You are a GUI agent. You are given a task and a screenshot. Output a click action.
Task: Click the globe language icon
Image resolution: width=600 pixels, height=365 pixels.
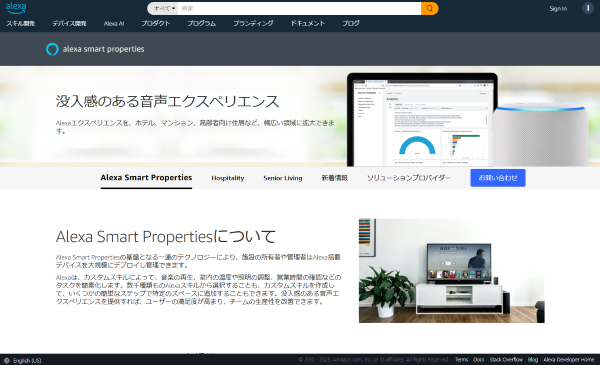[7, 360]
